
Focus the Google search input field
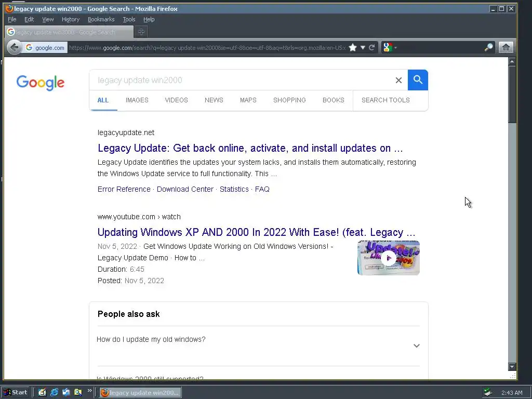pos(242,80)
